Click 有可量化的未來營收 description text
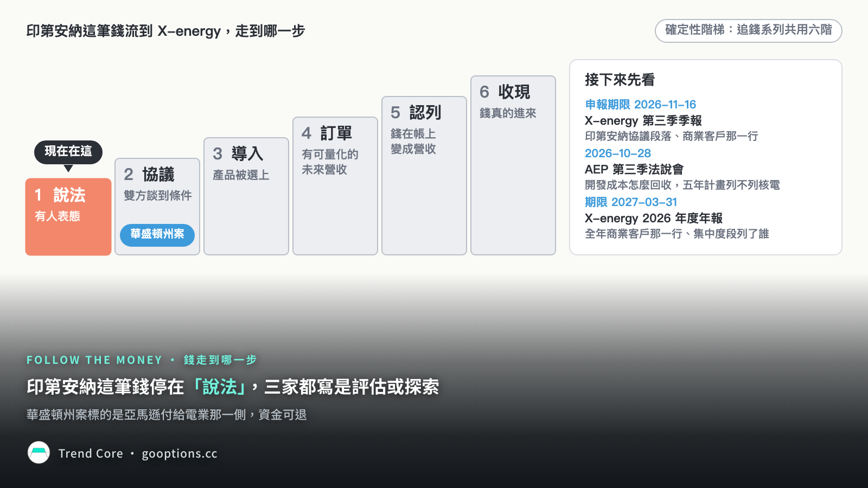Image resolution: width=868 pixels, height=488 pixels. [x=330, y=162]
